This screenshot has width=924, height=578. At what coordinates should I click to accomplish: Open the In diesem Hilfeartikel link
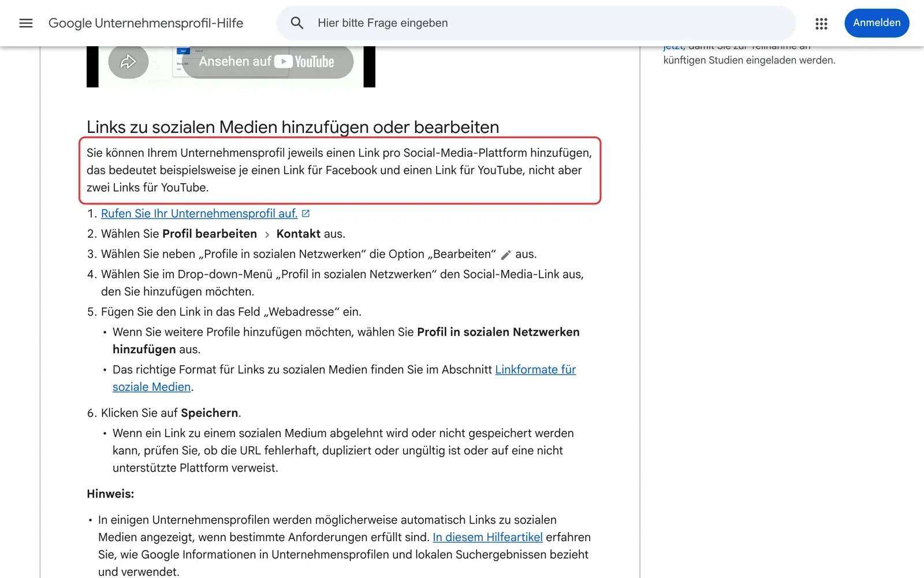point(487,537)
